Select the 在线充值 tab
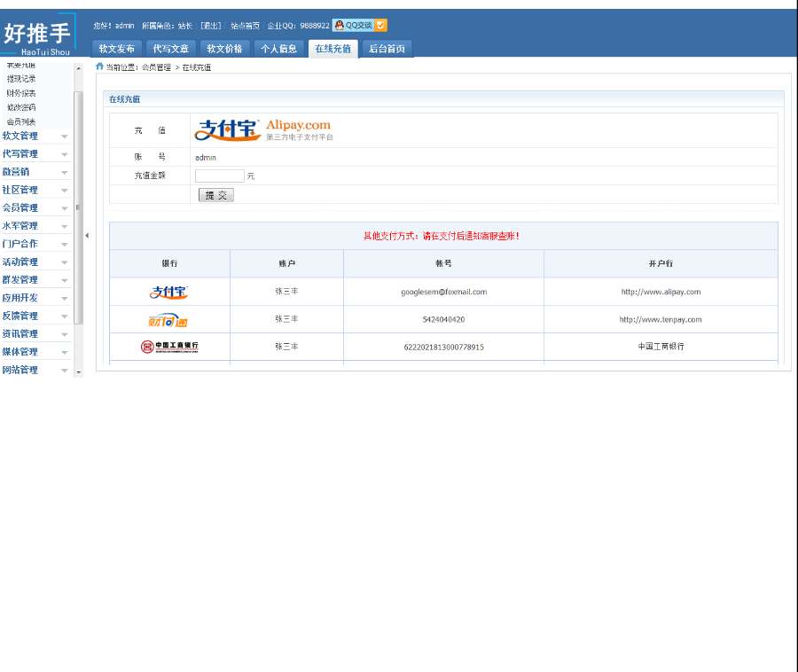 tap(332, 49)
